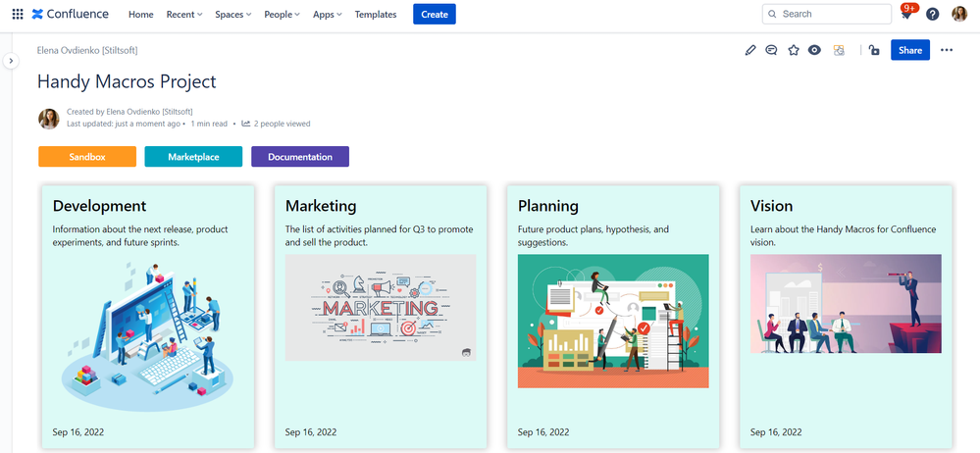Expand the Spaces dropdown
Screen dimensions: 980x453
tap(233, 15)
